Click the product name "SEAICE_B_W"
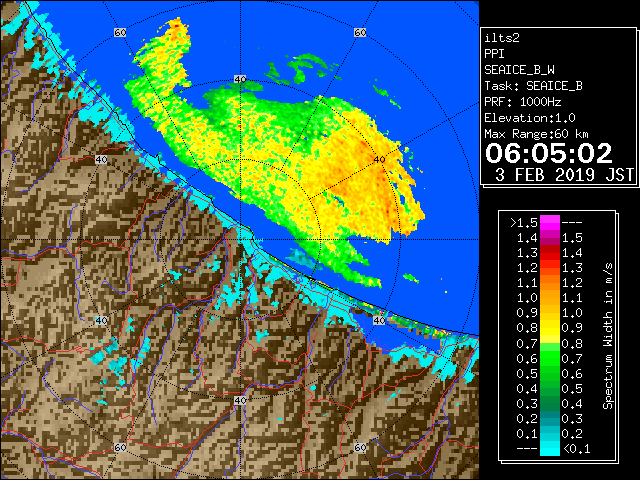 pos(519,70)
